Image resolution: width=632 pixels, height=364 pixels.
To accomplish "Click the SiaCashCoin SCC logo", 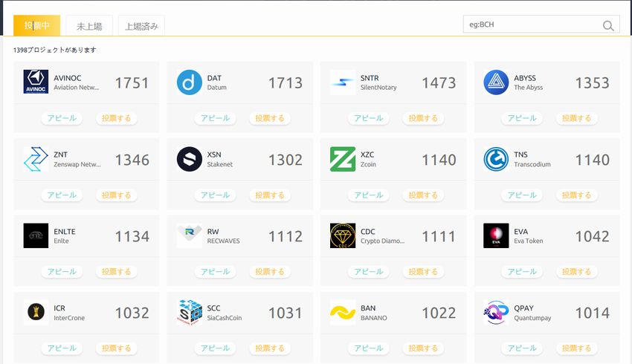I will tap(190, 312).
